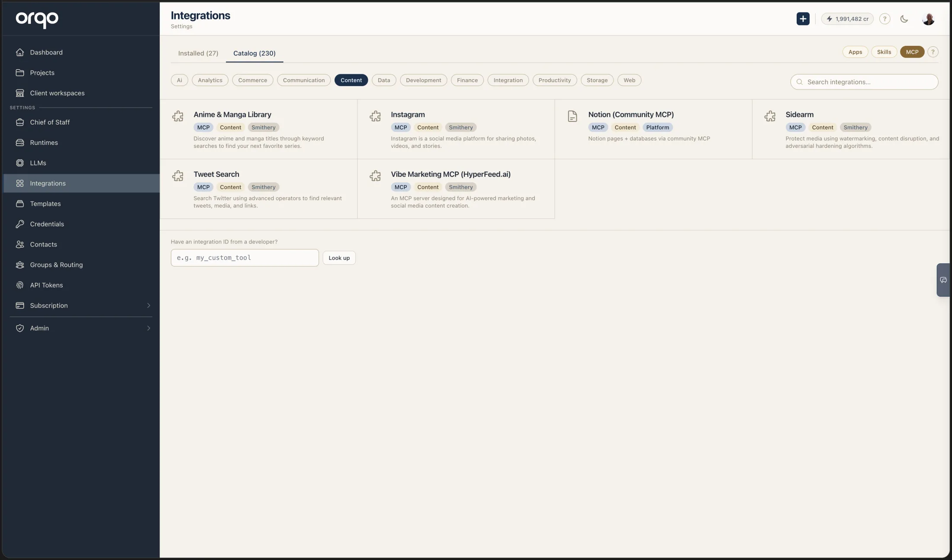Click the orqo logo
Viewport: 952px width, 560px height.
pos(37,19)
